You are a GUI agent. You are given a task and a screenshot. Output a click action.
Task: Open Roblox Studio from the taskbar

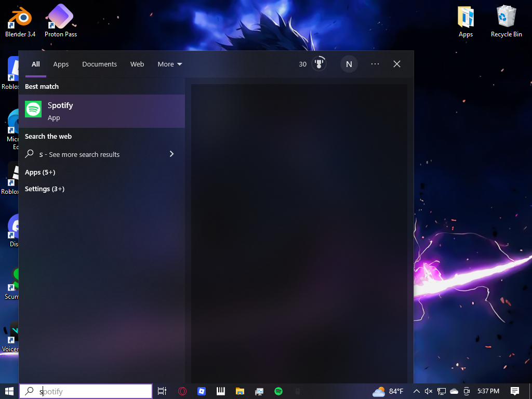click(x=202, y=391)
